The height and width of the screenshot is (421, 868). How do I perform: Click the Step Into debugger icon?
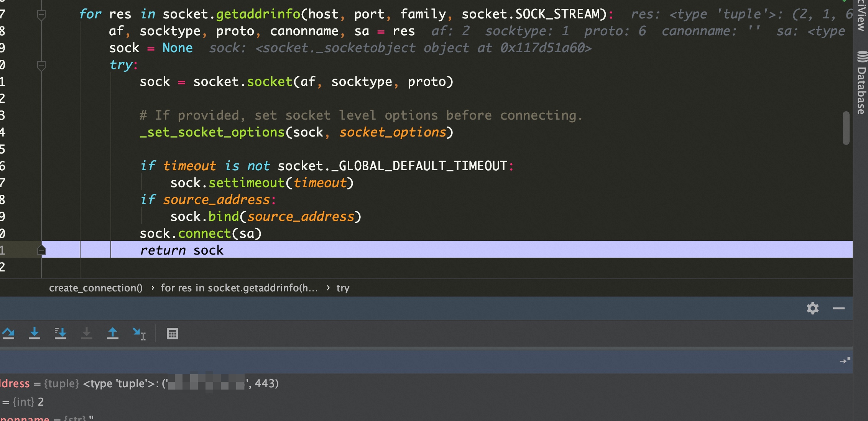point(35,333)
